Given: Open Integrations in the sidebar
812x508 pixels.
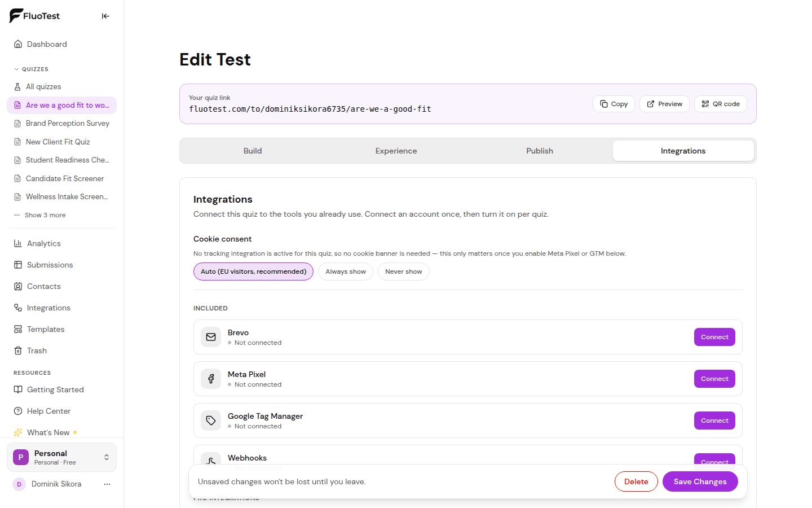Looking at the screenshot, I should pos(61,308).
